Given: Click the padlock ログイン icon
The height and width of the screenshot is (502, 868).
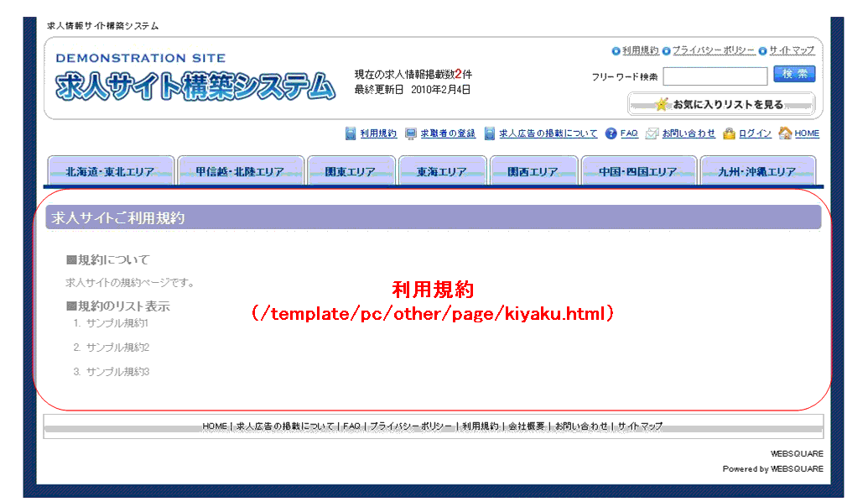Looking at the screenshot, I should coord(729,133).
